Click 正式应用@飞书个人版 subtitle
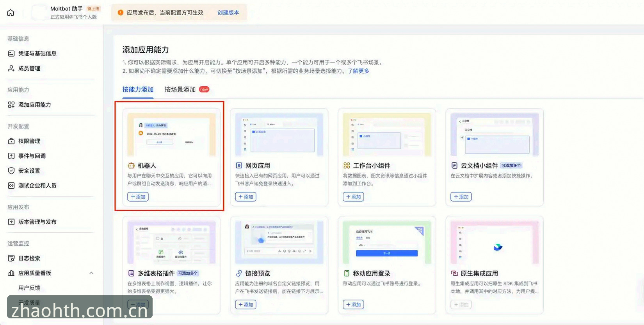 click(x=73, y=17)
